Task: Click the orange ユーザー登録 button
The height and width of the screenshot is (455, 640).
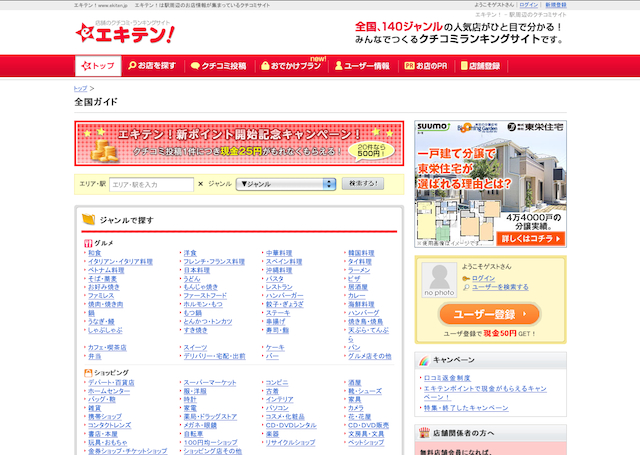Action: click(490, 314)
